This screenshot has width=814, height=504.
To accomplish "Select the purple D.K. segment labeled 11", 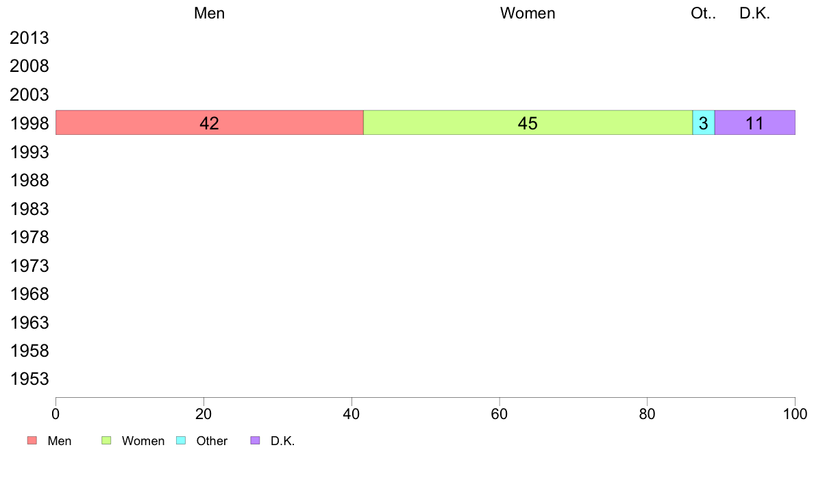I will [x=755, y=123].
